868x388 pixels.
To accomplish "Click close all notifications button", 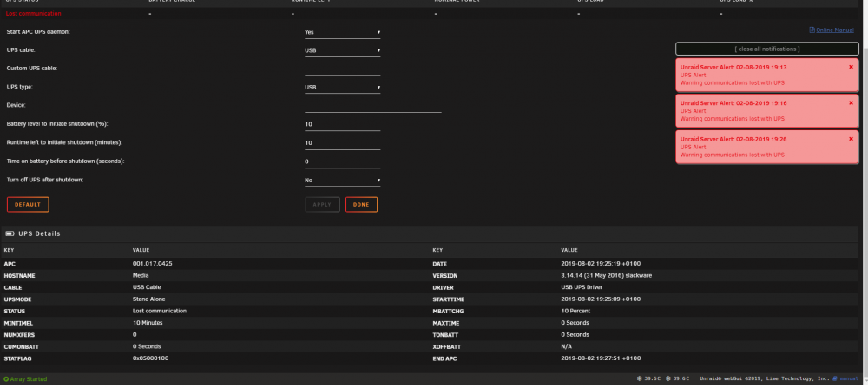I will point(766,49).
